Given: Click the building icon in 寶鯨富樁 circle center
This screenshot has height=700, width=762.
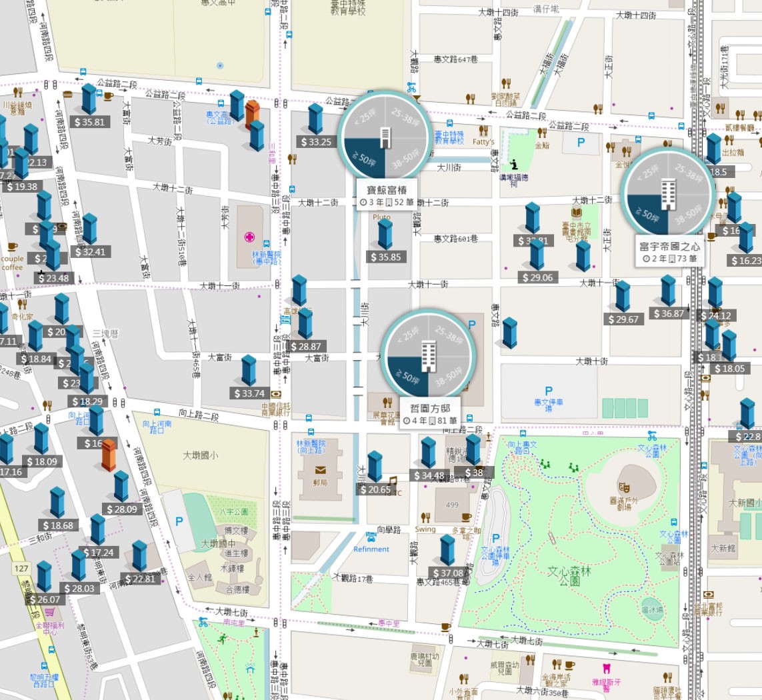Looking at the screenshot, I should point(385,137).
